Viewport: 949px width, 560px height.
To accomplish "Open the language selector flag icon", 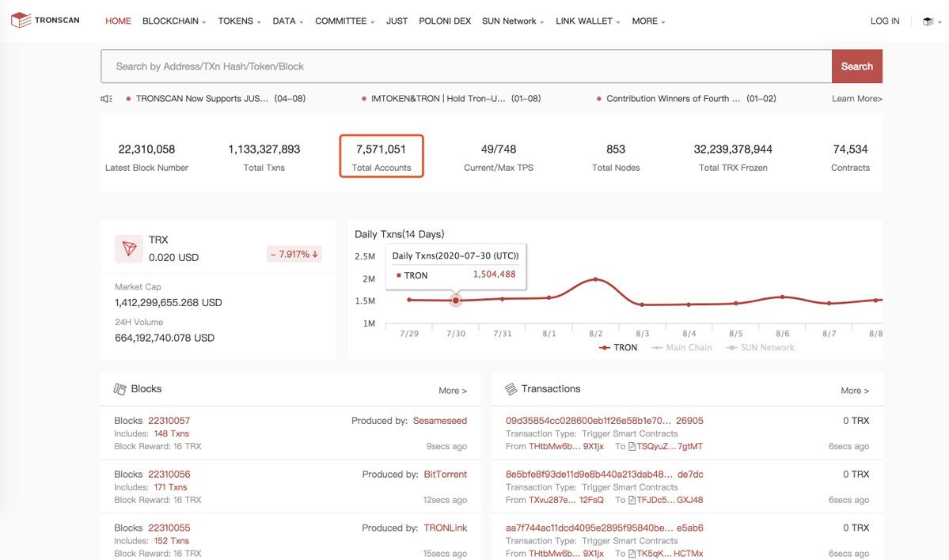I will pos(928,21).
